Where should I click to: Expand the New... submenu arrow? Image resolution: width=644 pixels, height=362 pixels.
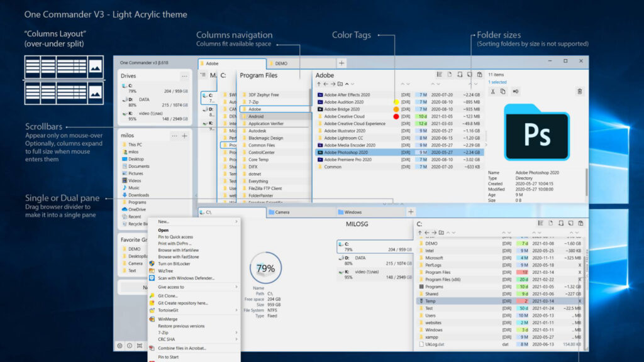pos(236,222)
